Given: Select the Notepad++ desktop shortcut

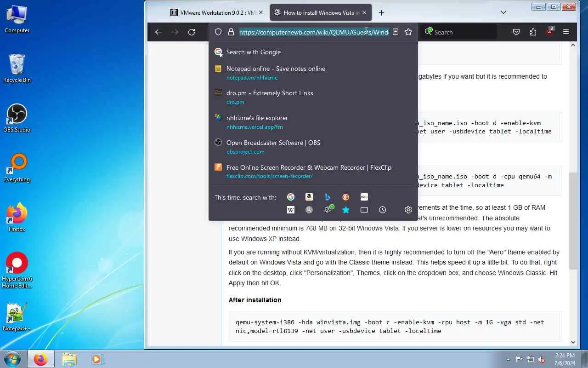Looking at the screenshot, I should point(17,317).
